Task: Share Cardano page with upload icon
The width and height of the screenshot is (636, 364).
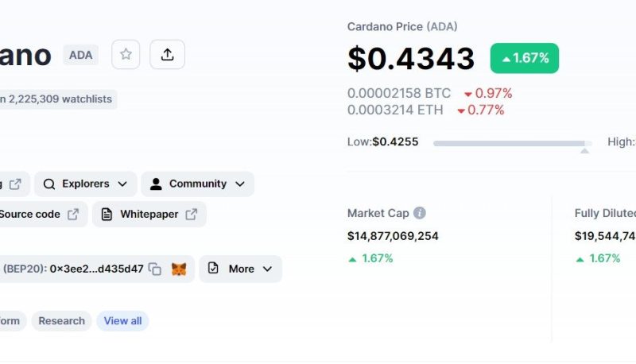Action: pyautogui.click(x=167, y=54)
